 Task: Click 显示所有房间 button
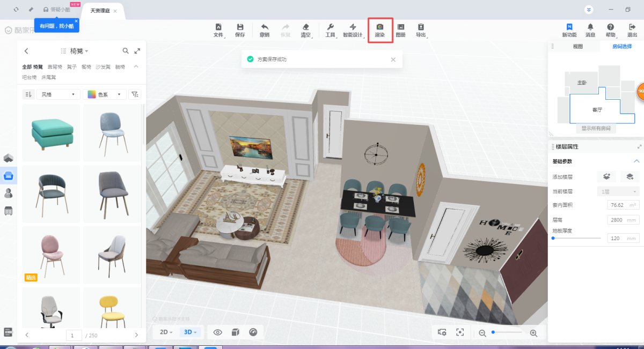click(596, 129)
